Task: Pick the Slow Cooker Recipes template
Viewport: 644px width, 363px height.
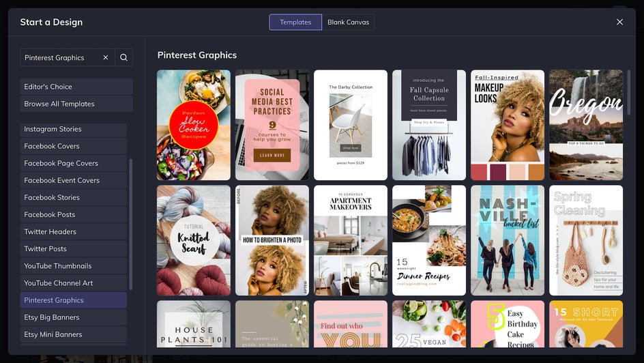Action: [x=194, y=125]
